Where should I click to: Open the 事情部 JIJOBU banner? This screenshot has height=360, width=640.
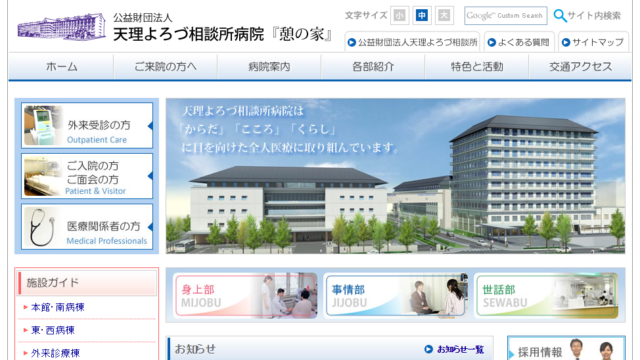(x=396, y=296)
